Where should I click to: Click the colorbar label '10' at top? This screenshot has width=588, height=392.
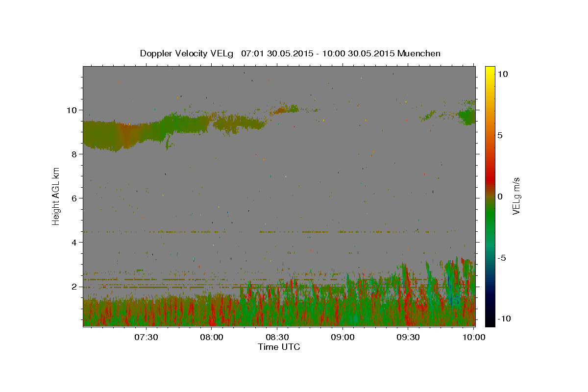click(x=502, y=74)
